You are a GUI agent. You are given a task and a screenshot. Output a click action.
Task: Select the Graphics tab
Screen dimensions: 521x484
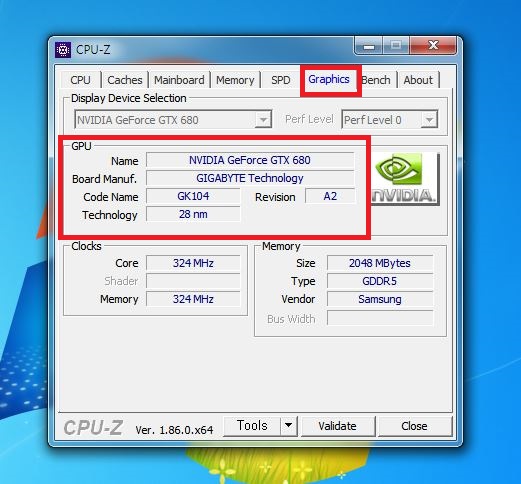(329, 79)
